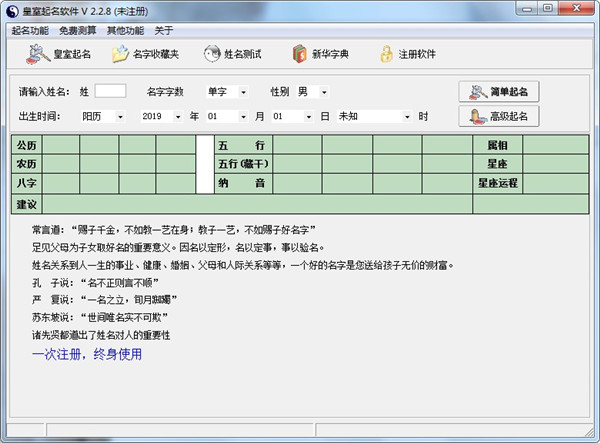Expand the 性别 dropdown showing 男
The height and width of the screenshot is (443, 600).
324,92
